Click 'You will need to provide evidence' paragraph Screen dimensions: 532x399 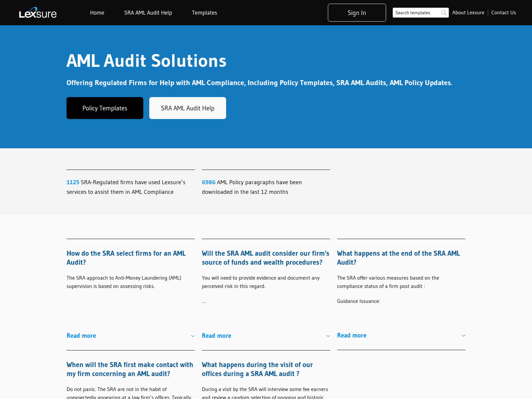click(261, 282)
